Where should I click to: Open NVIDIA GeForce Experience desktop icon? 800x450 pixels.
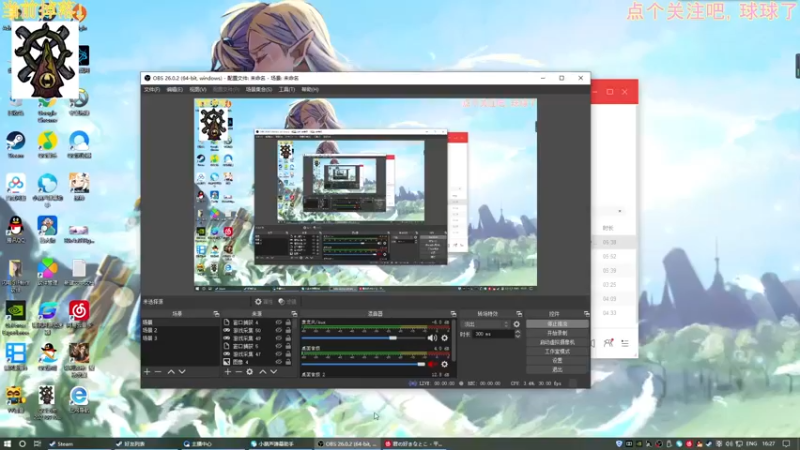tap(16, 317)
